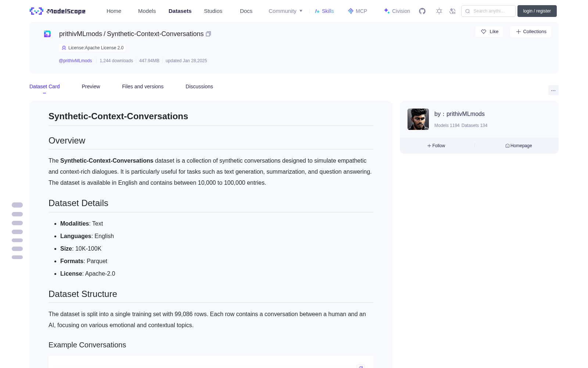Click the ModelScope logo

pos(58,11)
